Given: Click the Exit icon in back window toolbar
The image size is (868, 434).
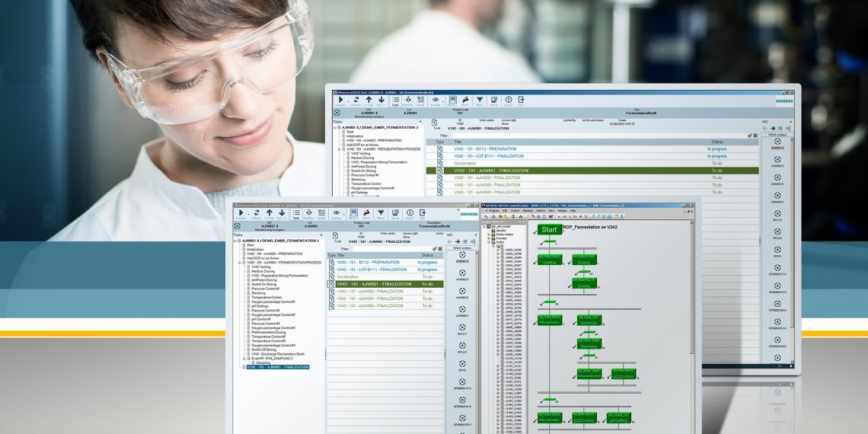Looking at the screenshot, I should coord(521,100).
